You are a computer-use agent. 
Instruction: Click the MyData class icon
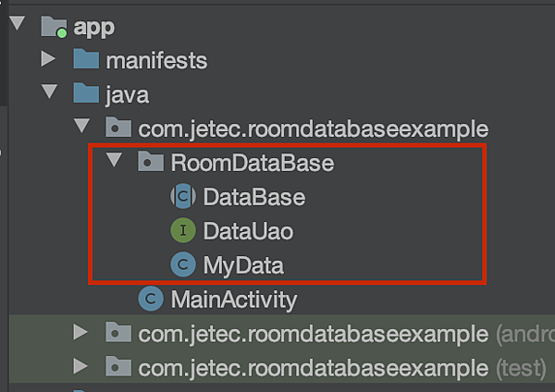[183, 264]
